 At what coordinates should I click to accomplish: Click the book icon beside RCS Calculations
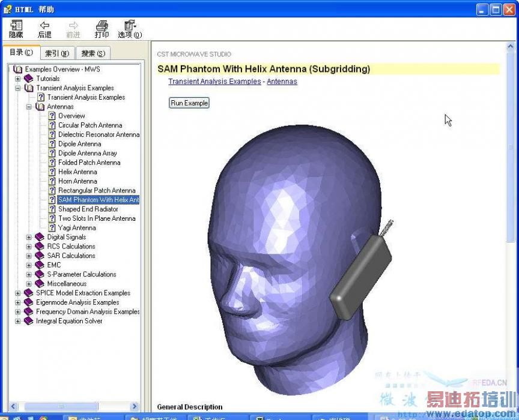40,246
